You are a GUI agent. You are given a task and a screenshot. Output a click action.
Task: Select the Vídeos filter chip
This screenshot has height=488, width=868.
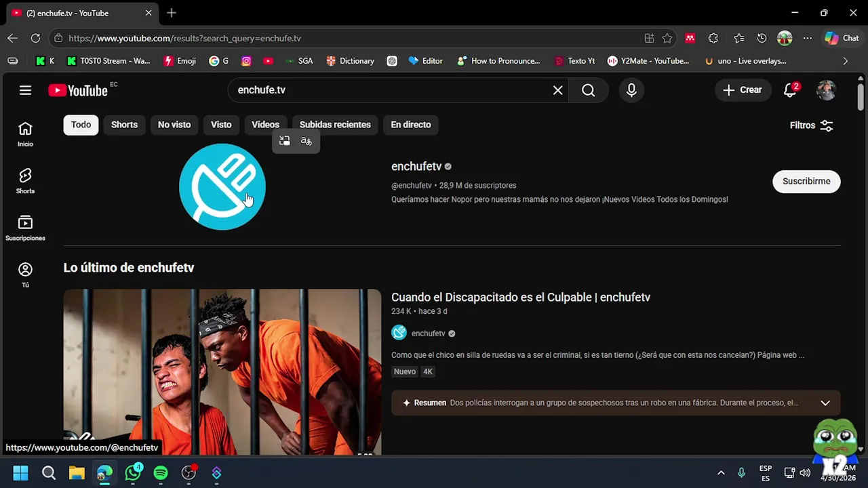tap(265, 125)
